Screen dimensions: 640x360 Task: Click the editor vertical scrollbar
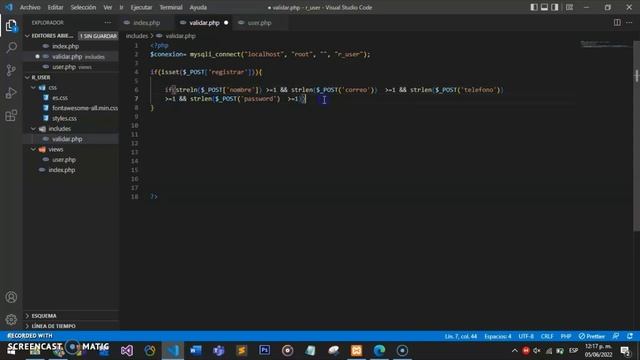pyautogui.click(x=636, y=136)
